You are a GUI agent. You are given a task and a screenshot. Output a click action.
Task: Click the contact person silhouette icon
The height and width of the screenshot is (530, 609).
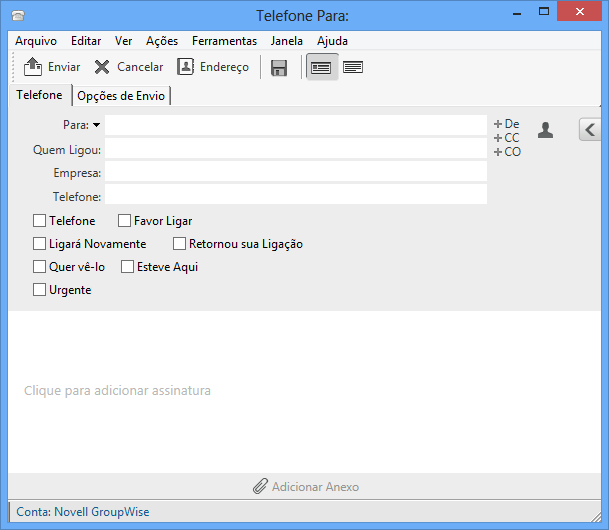pos(545,130)
